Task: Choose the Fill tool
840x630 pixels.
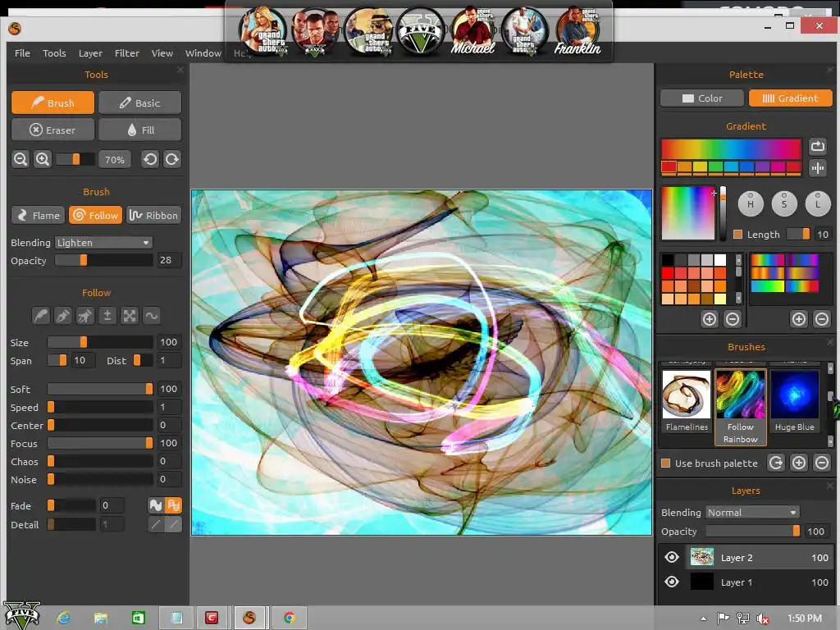Action: [139, 130]
